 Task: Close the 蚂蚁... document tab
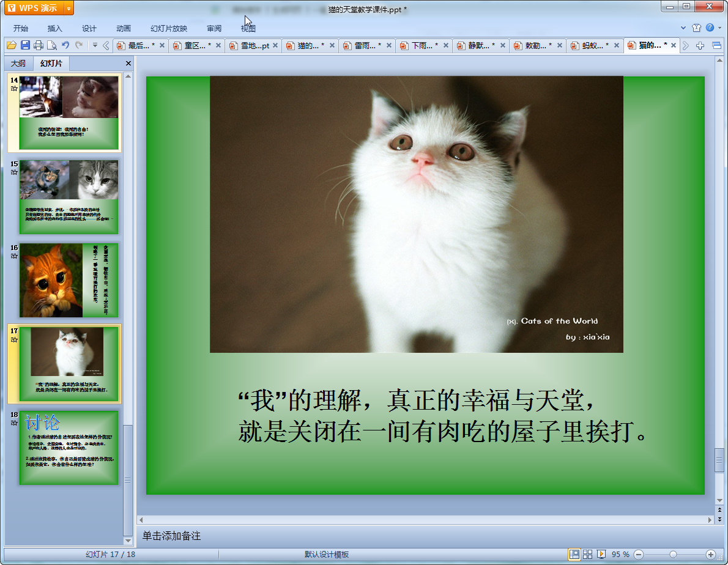click(617, 45)
